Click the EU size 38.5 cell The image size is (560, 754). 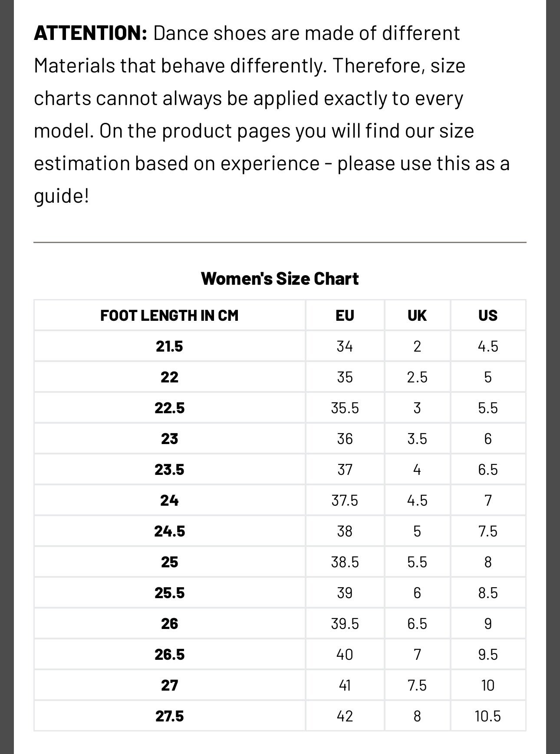345,562
